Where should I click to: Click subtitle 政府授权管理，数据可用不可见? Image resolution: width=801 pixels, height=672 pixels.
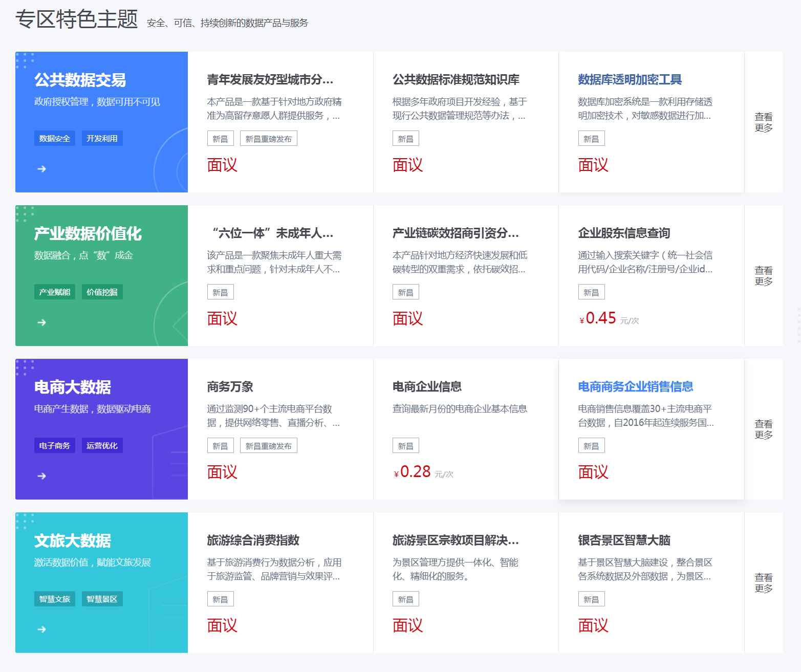click(97, 102)
